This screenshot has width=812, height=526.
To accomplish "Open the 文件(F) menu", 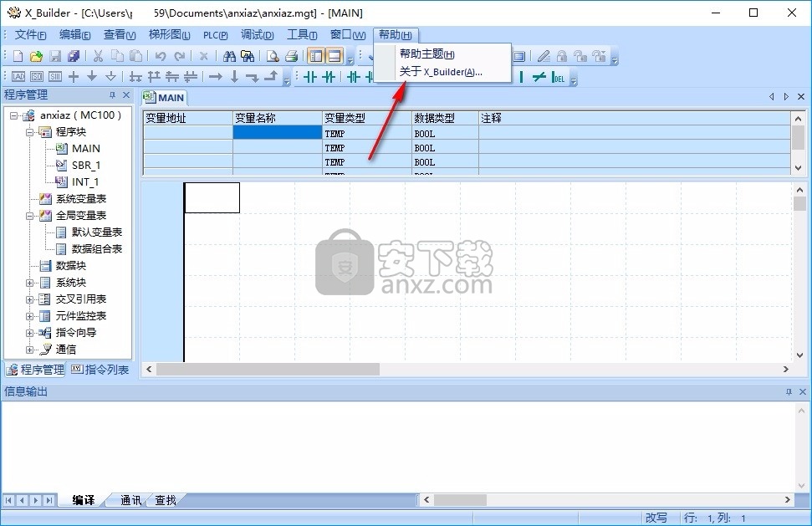I will (x=31, y=34).
